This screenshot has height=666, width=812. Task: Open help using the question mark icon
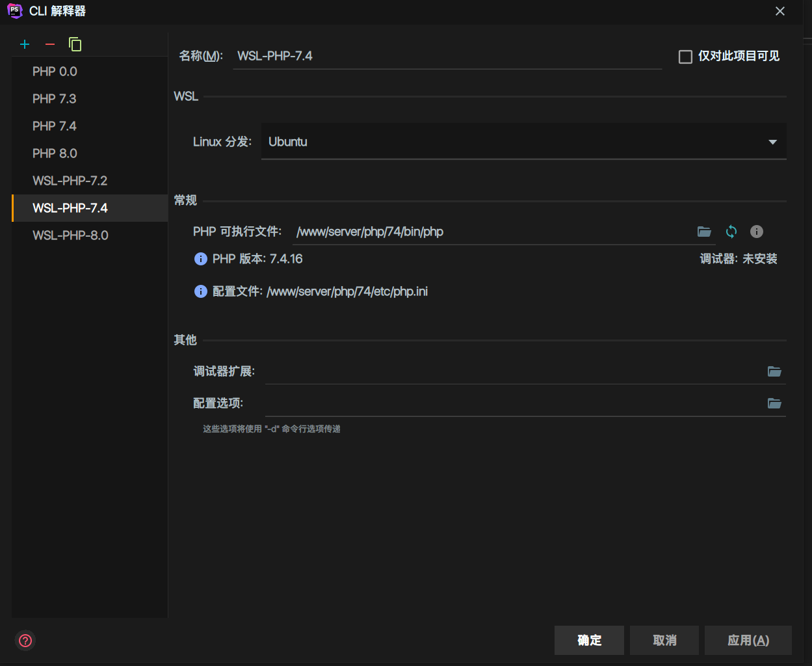click(x=25, y=641)
